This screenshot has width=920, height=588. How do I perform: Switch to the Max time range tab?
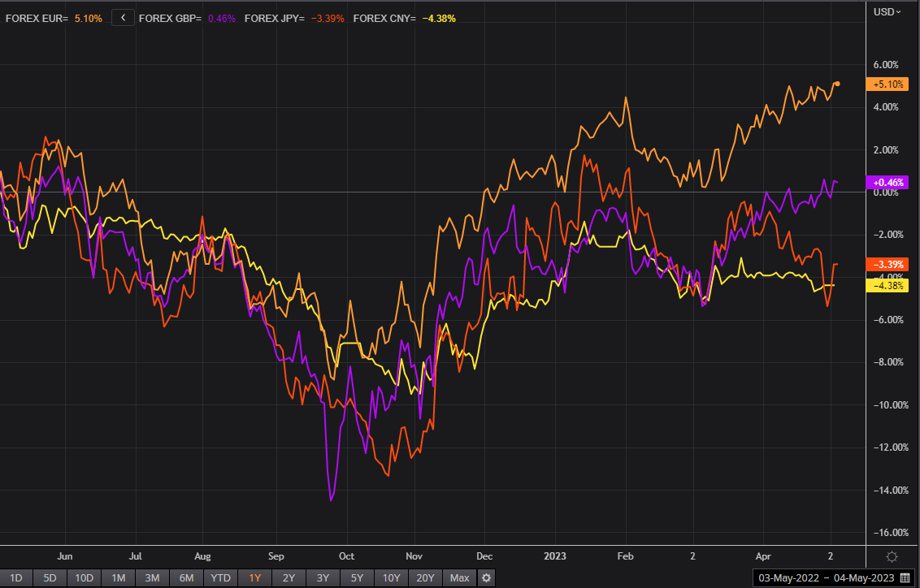(x=458, y=577)
